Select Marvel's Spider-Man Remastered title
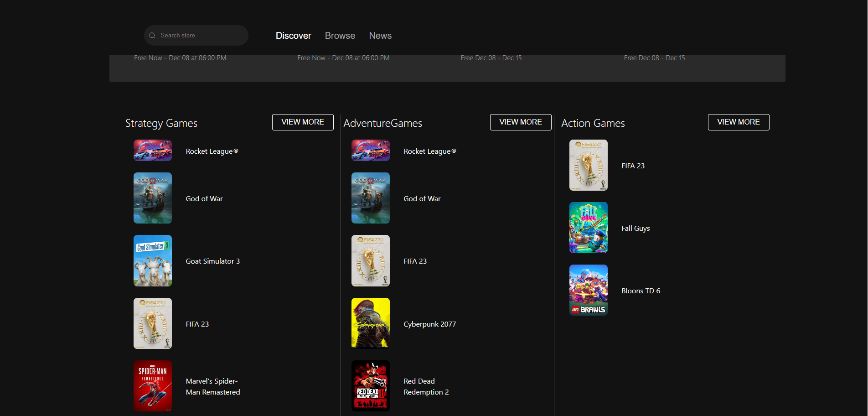This screenshot has width=868, height=416. coord(213,387)
